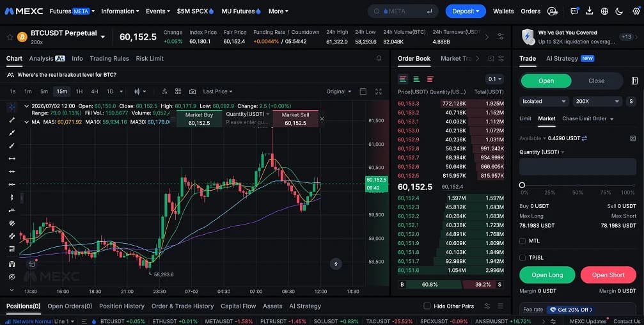644x325 pixels.
Task: Select the 1H timeframe
Action: [x=79, y=91]
